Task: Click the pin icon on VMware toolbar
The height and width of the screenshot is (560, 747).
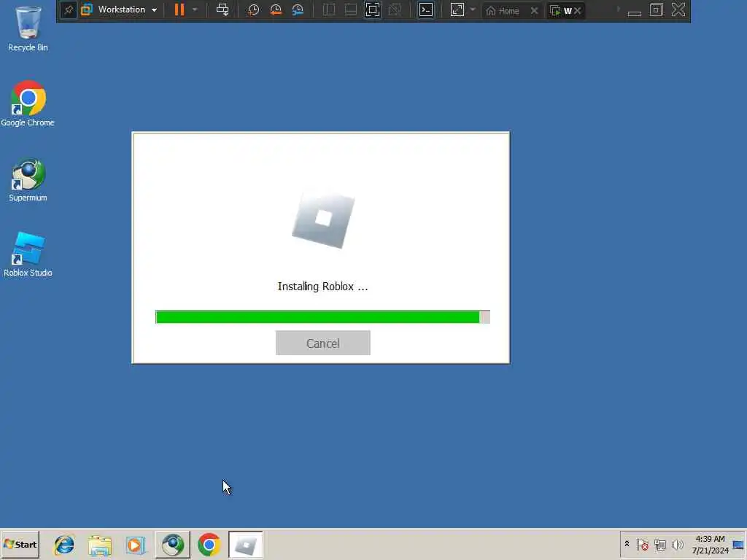Action: pyautogui.click(x=69, y=10)
